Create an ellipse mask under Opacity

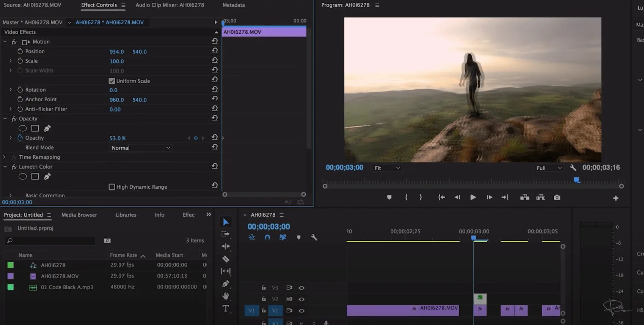23,128
